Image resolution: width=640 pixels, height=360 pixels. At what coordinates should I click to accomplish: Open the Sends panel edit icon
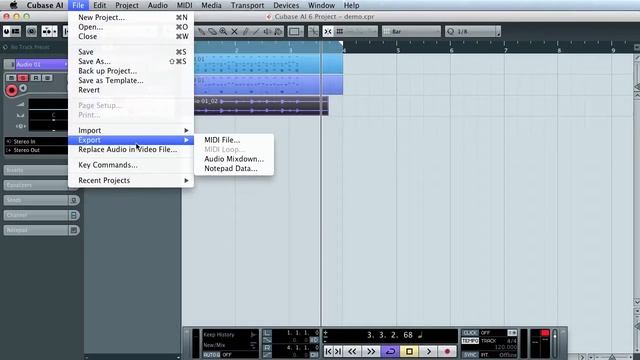[x=74, y=200]
